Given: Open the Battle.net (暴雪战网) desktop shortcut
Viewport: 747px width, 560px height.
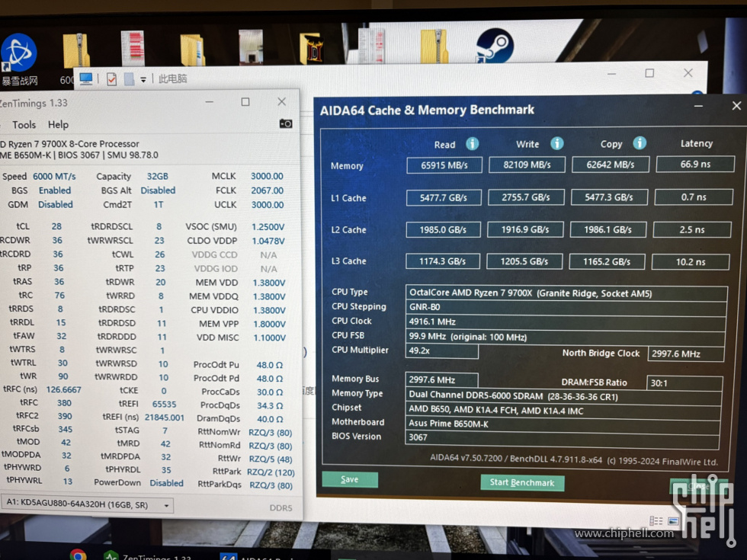Looking at the screenshot, I should [19, 53].
